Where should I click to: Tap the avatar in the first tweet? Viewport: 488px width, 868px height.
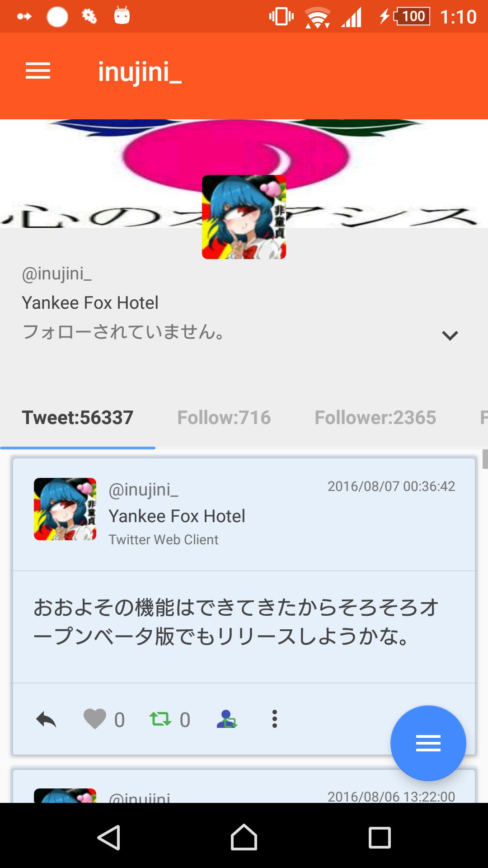(65, 509)
